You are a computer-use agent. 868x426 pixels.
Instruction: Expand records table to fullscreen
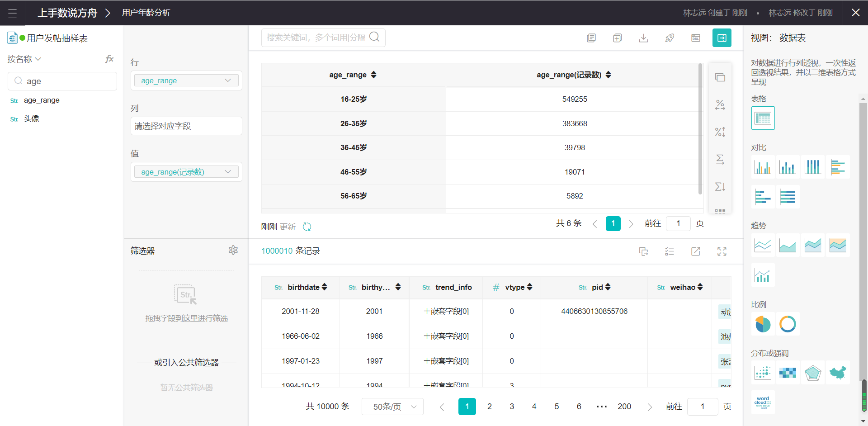(x=722, y=251)
